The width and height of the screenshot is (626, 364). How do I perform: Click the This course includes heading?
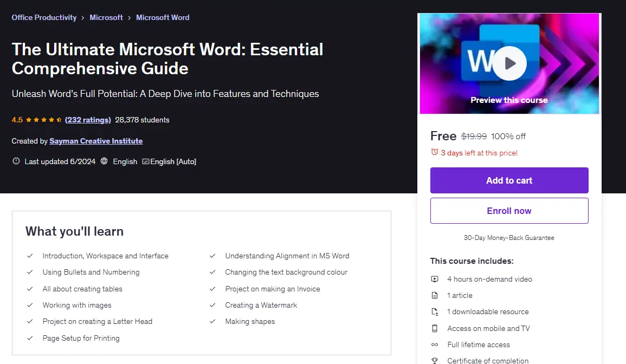point(472,261)
